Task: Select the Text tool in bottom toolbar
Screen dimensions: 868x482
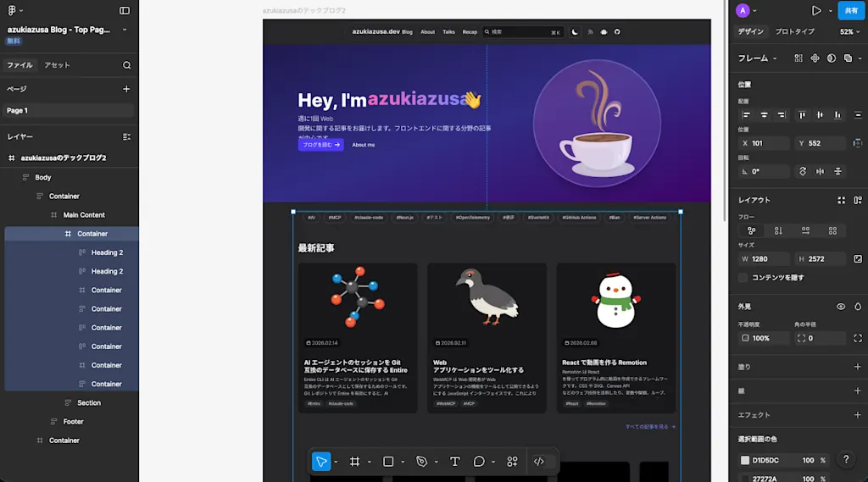Action: 454,462
